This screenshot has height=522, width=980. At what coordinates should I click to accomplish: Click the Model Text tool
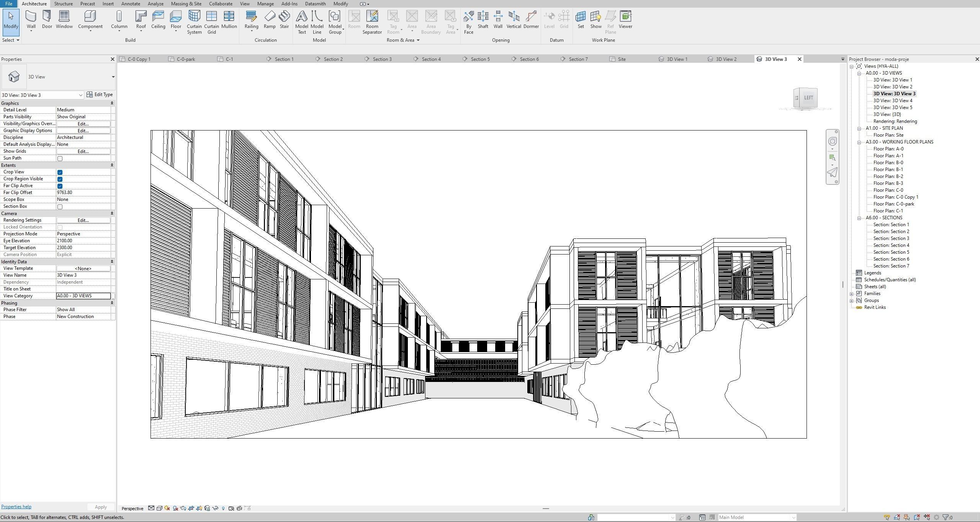(x=301, y=22)
